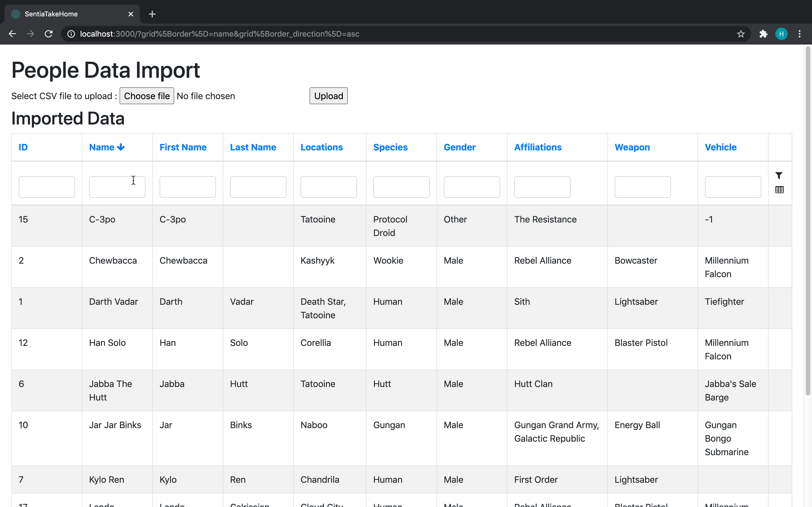Sort table by ID column
This screenshot has width=812, height=507.
(x=23, y=147)
